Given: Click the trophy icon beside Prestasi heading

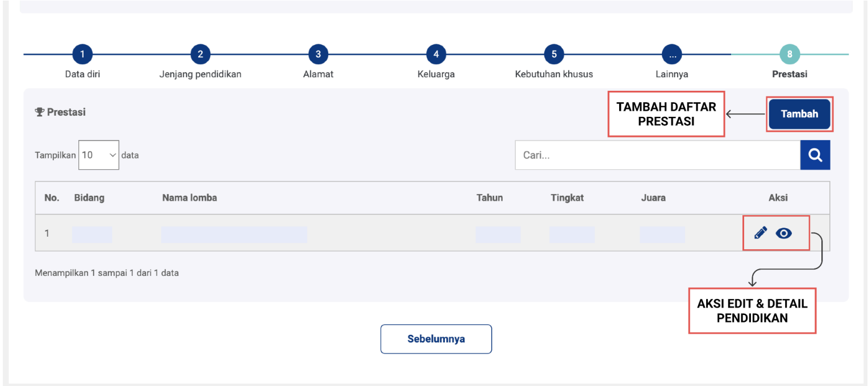Looking at the screenshot, I should [x=40, y=112].
